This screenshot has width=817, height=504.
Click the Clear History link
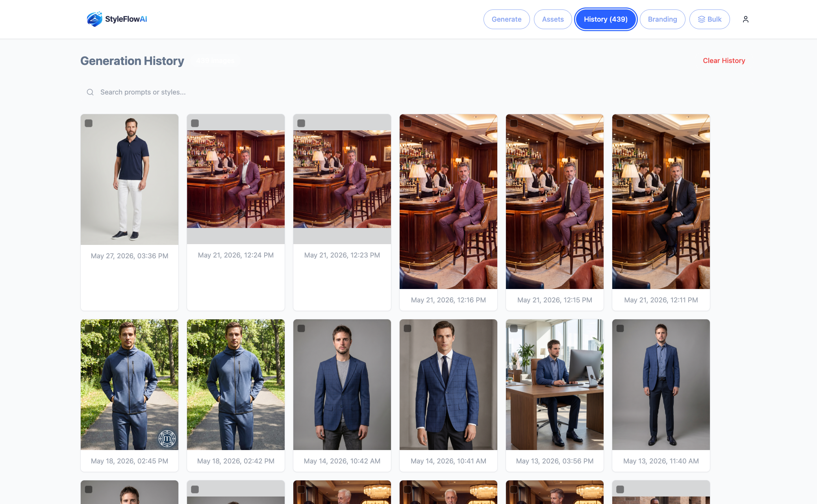(724, 61)
